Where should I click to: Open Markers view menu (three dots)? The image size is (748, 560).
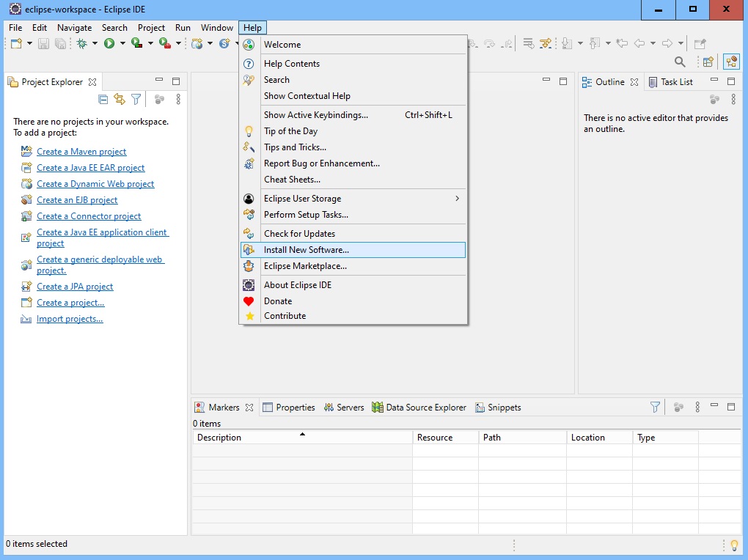(x=697, y=407)
